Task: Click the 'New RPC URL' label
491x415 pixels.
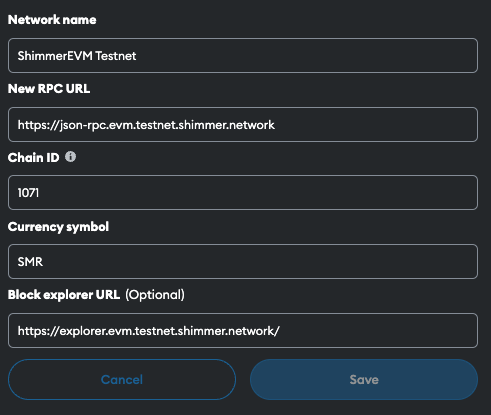Action: point(49,89)
